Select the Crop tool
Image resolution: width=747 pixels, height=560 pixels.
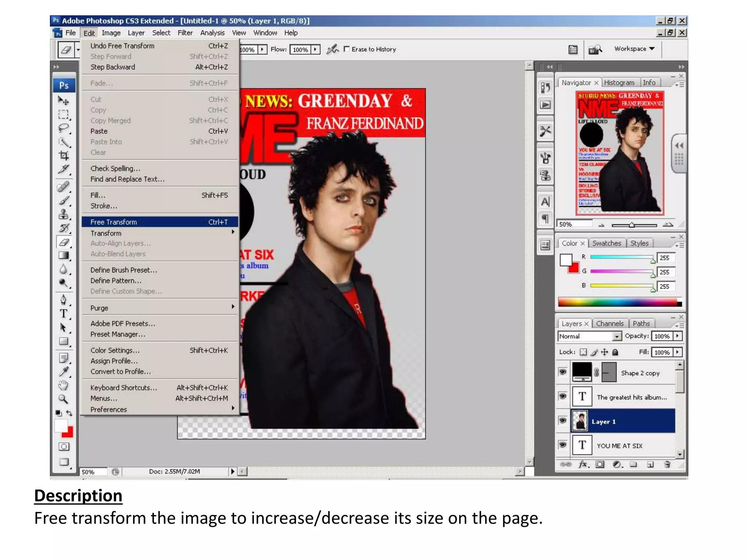(63, 156)
